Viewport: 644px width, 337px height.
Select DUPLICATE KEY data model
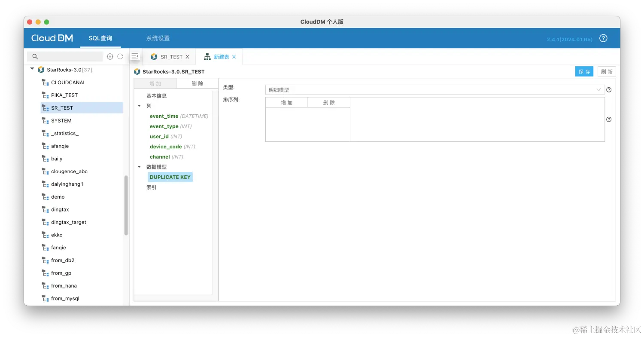click(170, 177)
